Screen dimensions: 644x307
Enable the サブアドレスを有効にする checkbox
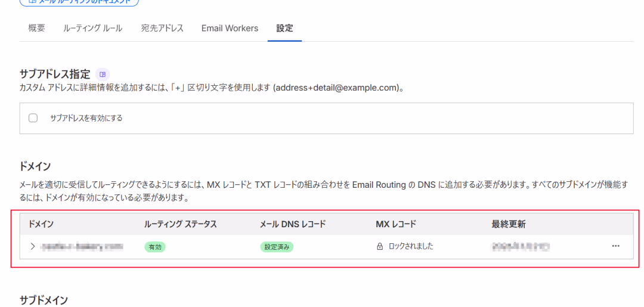click(x=33, y=118)
